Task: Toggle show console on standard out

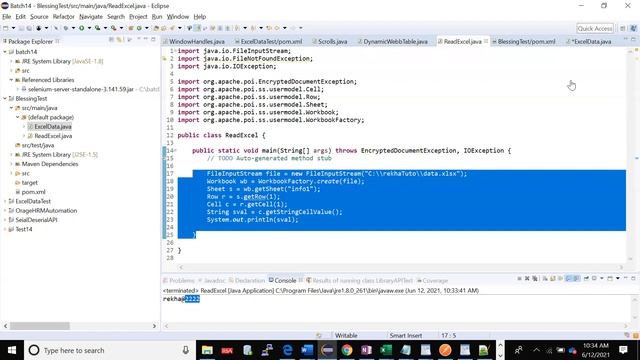Action: [x=568, y=278]
